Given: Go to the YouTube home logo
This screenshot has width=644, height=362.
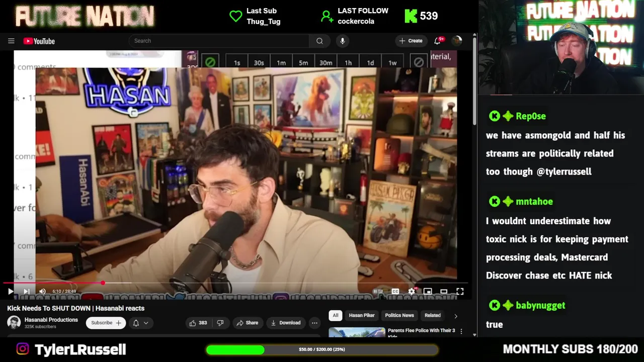Looking at the screenshot, I should [x=39, y=41].
